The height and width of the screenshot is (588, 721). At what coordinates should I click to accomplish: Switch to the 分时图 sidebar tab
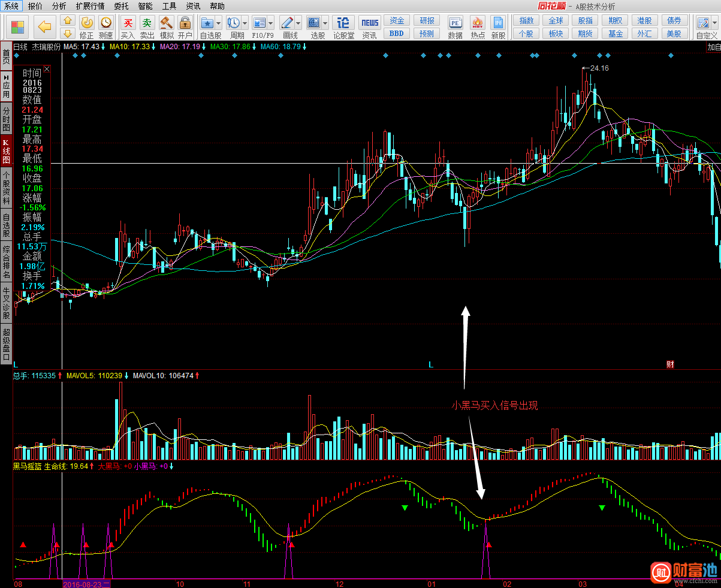coord(6,119)
